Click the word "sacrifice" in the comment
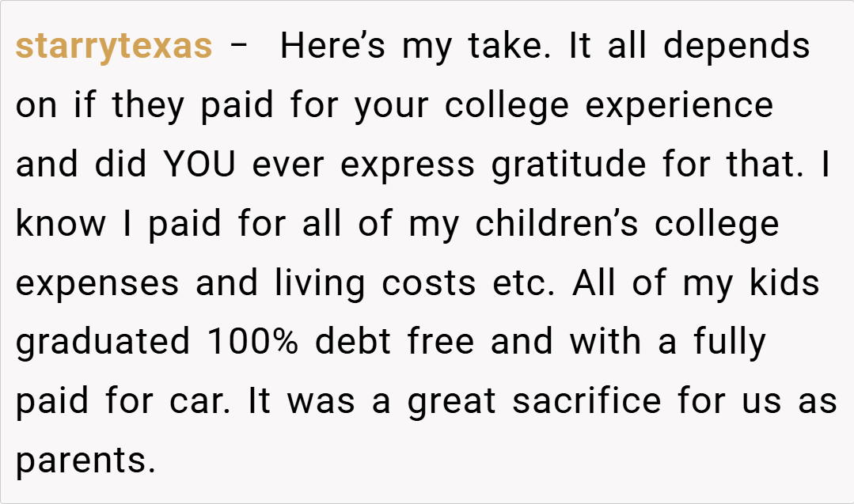 pyautogui.click(x=586, y=402)
